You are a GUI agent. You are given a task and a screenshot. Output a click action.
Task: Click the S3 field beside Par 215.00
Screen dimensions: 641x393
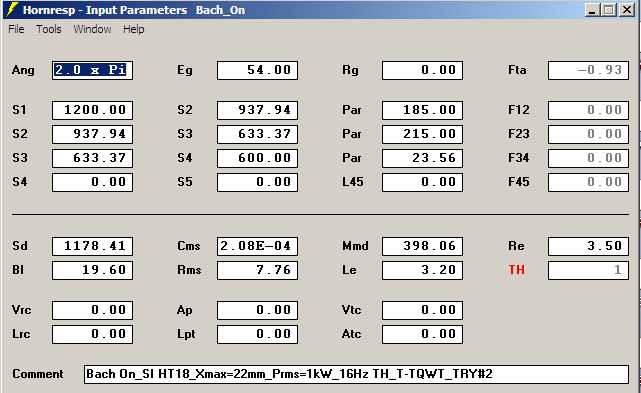click(258, 134)
